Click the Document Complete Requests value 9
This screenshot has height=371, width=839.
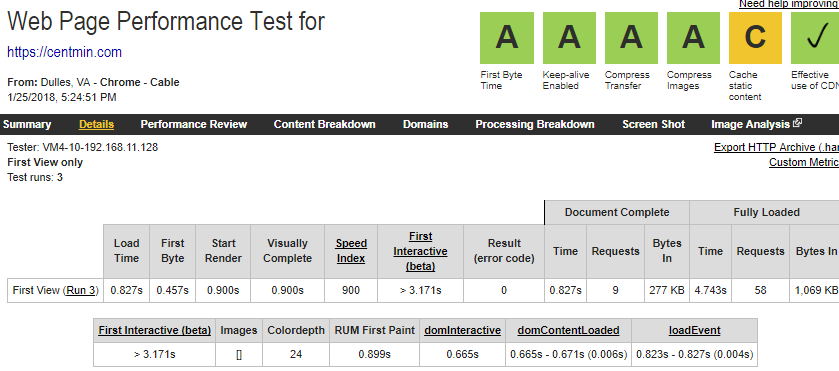click(x=615, y=291)
